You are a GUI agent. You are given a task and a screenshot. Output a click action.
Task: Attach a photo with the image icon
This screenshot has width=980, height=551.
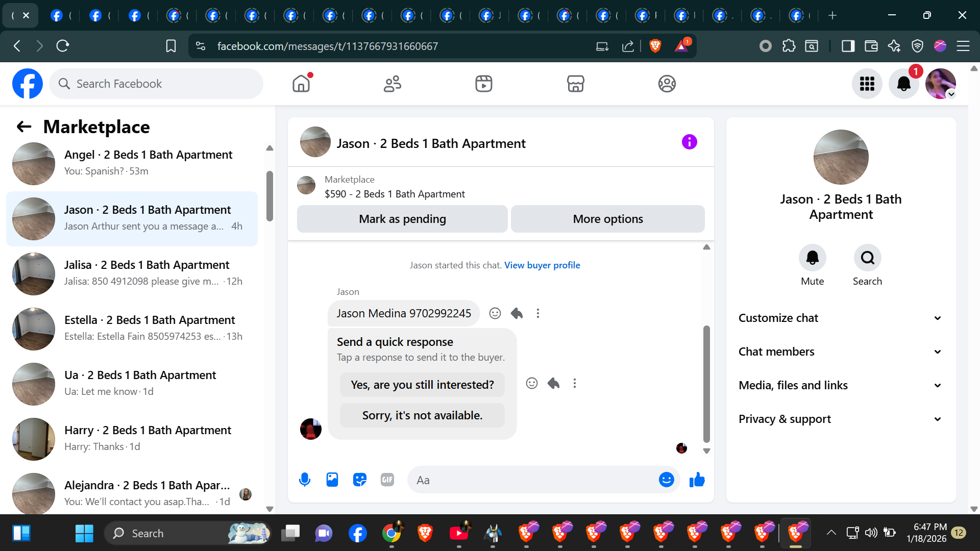point(332,480)
